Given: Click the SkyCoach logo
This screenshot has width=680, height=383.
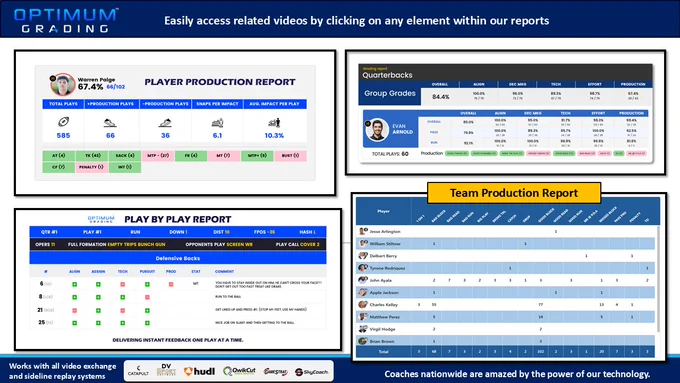Looking at the screenshot, I should pyautogui.click(x=312, y=372).
